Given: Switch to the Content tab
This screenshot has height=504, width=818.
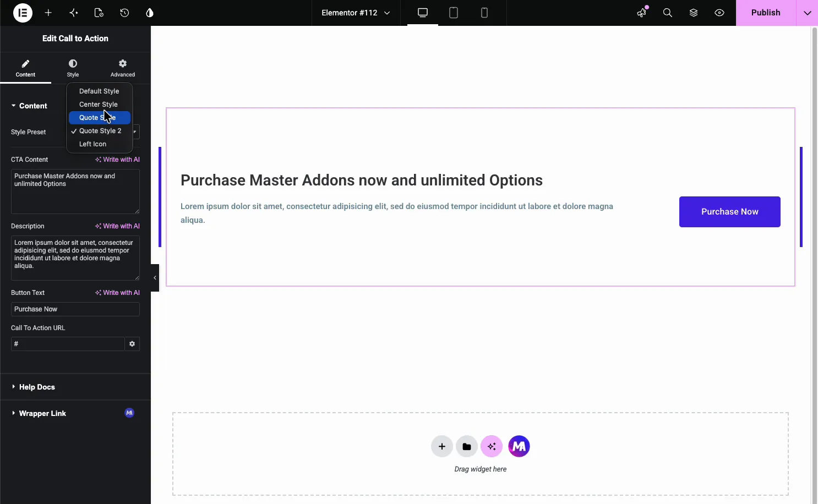Looking at the screenshot, I should pos(25,68).
